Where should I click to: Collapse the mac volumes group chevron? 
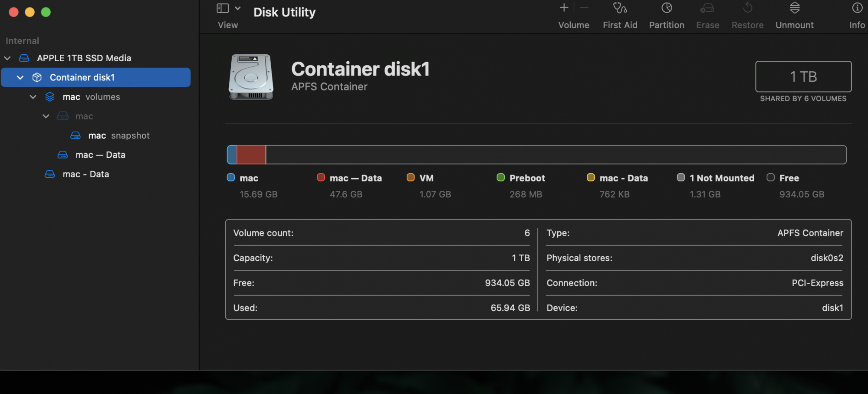coord(33,97)
